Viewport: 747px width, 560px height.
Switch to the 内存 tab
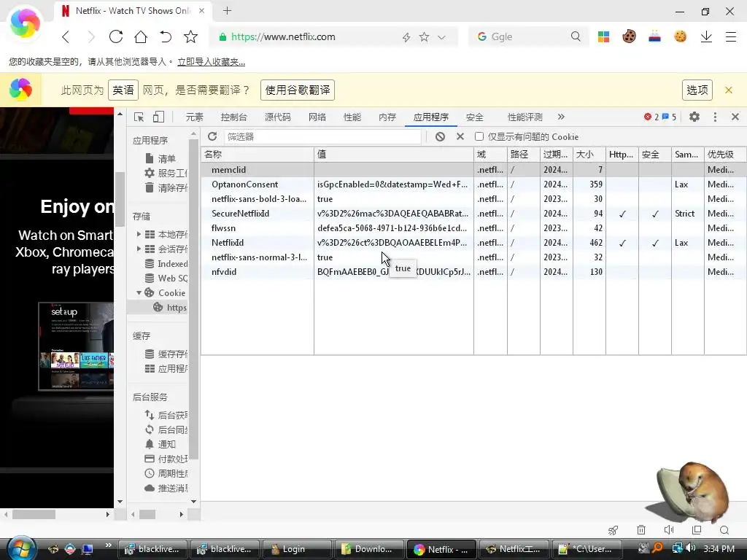(x=387, y=117)
